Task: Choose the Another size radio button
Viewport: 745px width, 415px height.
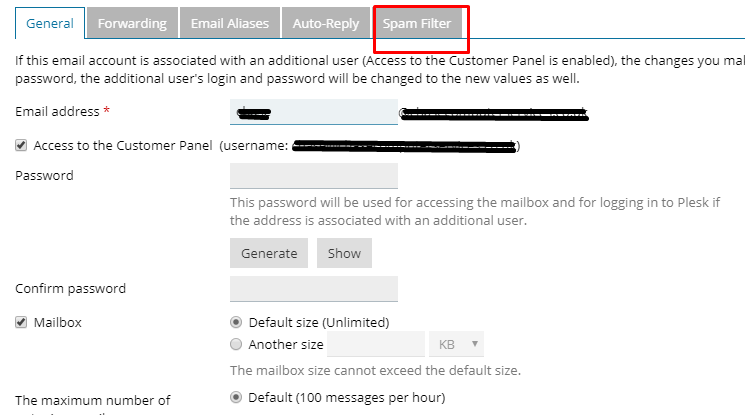Action: (x=236, y=345)
